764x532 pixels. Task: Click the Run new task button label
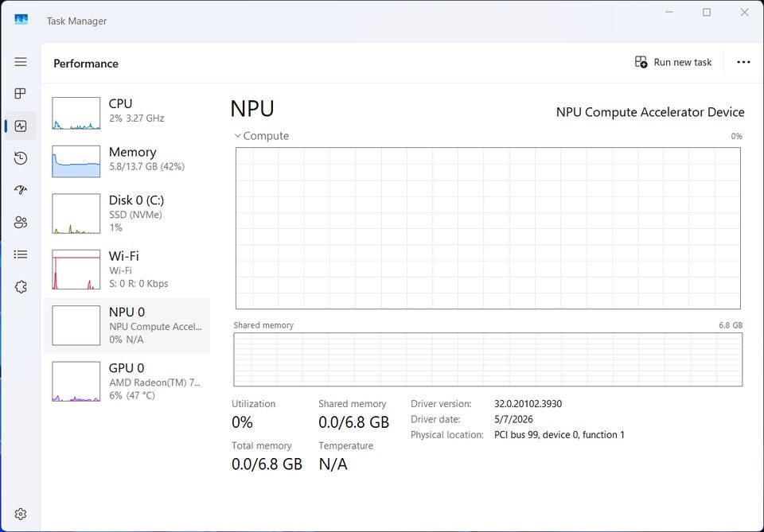pos(683,62)
